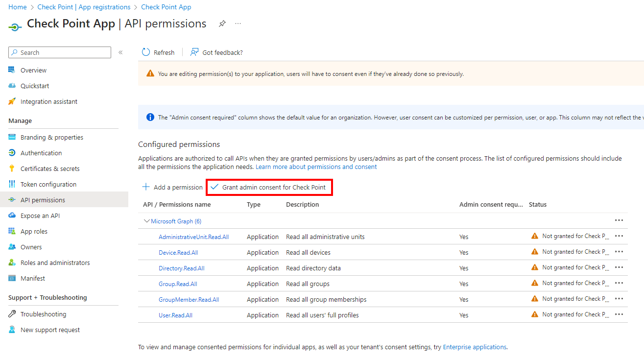The height and width of the screenshot is (360, 644).
Task: Open Expose an API menu item
Action: pyautogui.click(x=40, y=216)
